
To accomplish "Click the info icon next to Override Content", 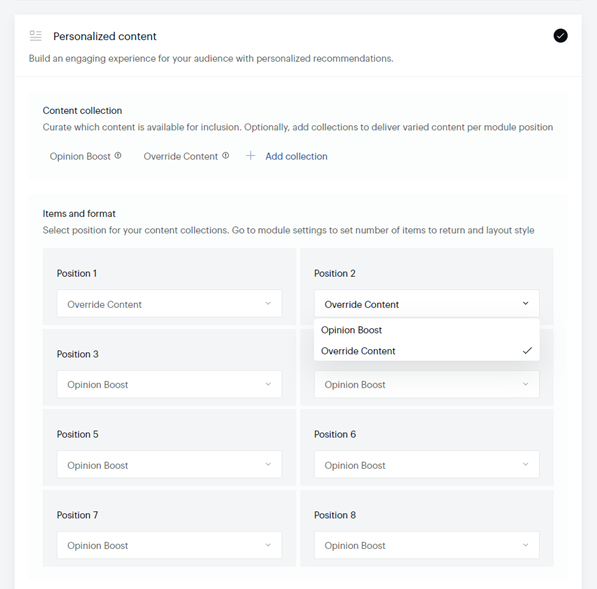I will tap(225, 155).
